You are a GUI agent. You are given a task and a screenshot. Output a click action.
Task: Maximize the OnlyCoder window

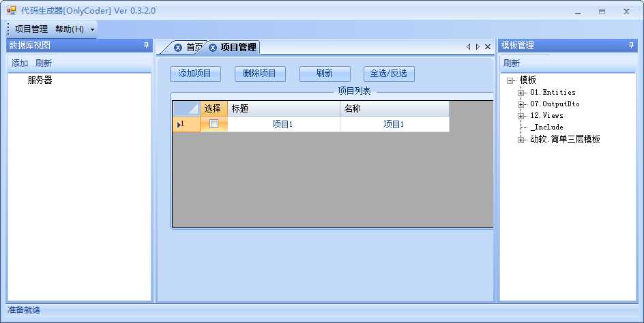[x=602, y=12]
